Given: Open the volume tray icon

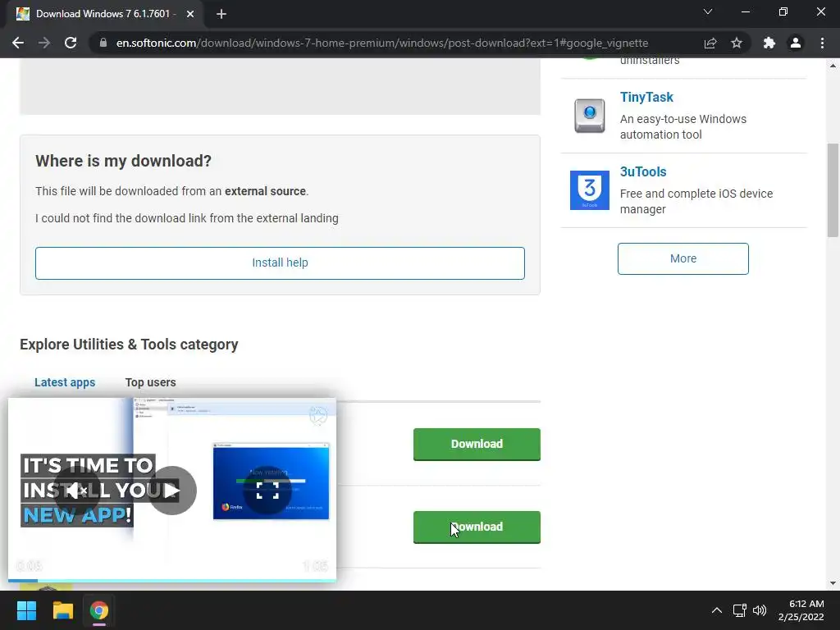Looking at the screenshot, I should (x=760, y=610).
